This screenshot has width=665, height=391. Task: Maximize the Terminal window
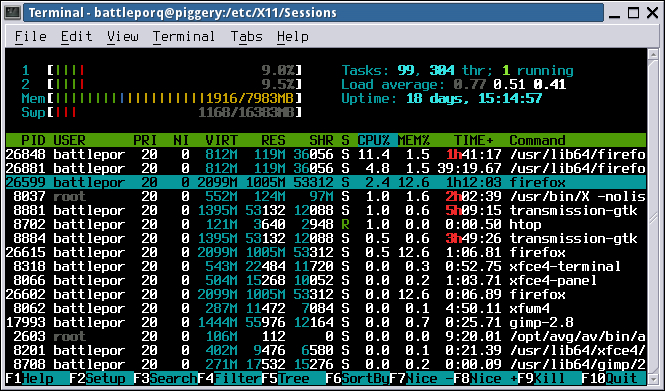coord(633,13)
